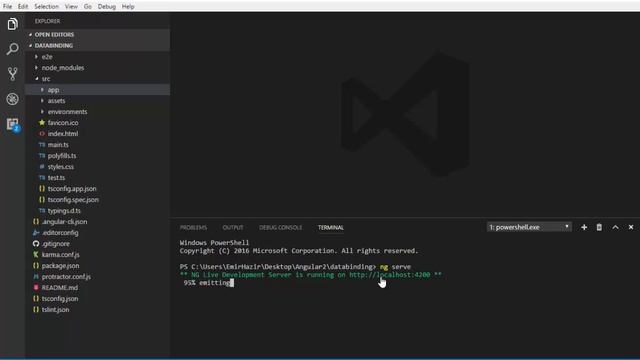Open the File menu
This screenshot has width=640, height=360.
(x=7, y=7)
